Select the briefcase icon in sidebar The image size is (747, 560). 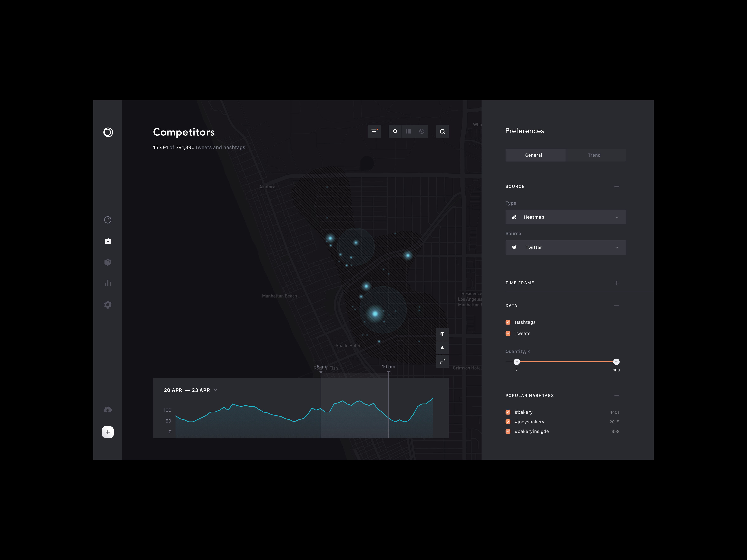[x=108, y=241]
